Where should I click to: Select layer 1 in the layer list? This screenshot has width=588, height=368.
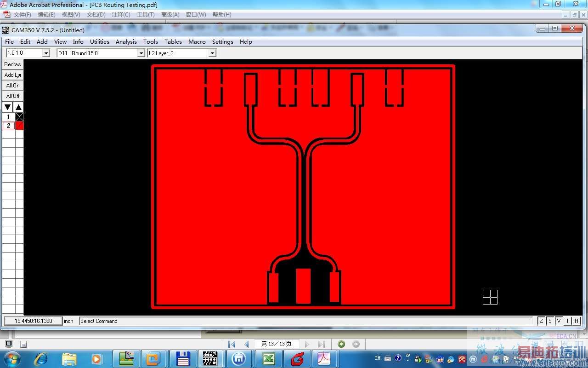tap(8, 117)
